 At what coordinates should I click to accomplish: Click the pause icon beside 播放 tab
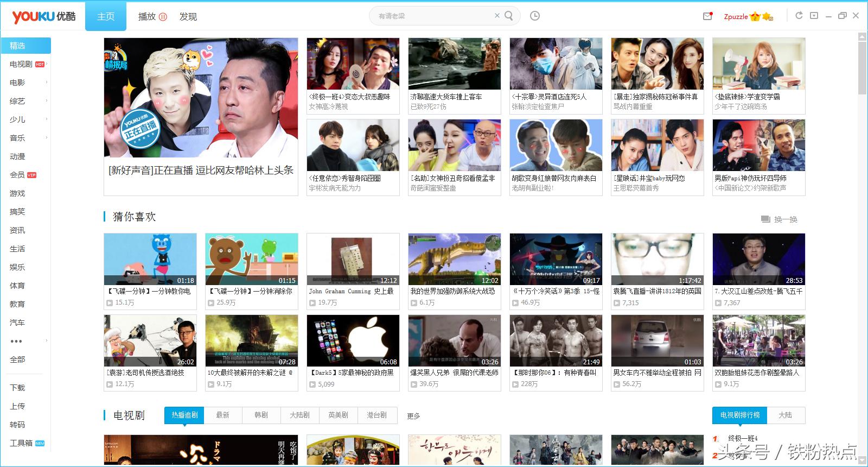coord(163,17)
